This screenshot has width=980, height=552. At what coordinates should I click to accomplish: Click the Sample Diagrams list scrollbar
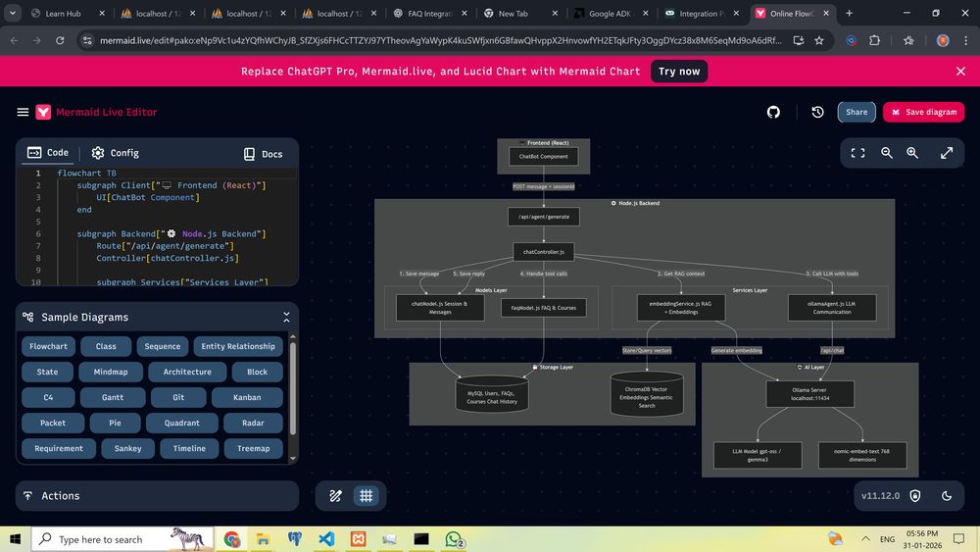click(x=292, y=387)
